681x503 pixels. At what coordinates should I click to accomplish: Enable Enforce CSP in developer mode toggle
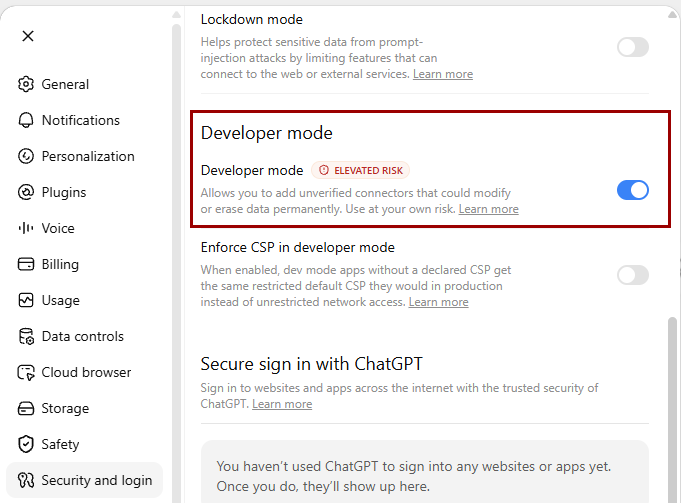(633, 275)
